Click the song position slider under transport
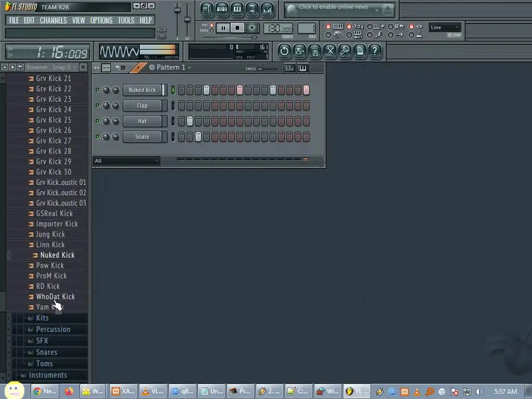The image size is (532, 399). click(230, 37)
